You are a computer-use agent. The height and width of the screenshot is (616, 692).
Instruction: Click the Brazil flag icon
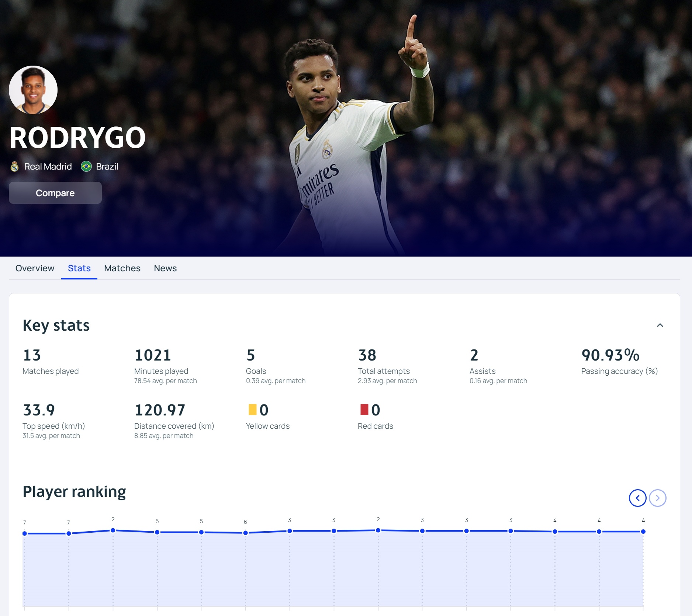pyautogui.click(x=86, y=167)
